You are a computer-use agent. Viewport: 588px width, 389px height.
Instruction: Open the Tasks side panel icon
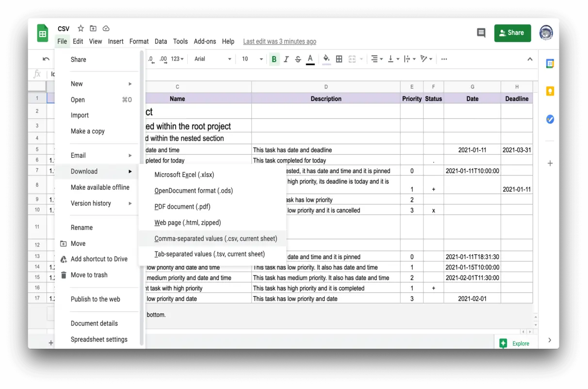550,119
